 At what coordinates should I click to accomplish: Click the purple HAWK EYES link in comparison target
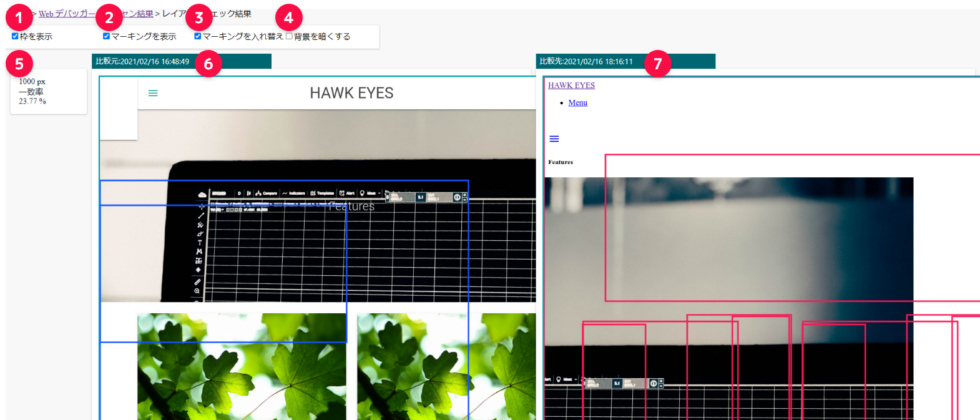[x=571, y=85]
